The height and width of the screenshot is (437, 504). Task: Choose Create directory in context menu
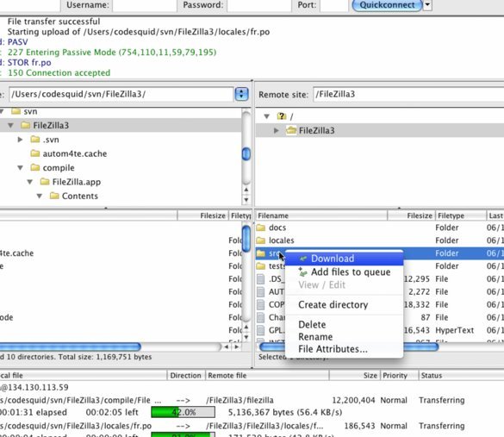(333, 305)
